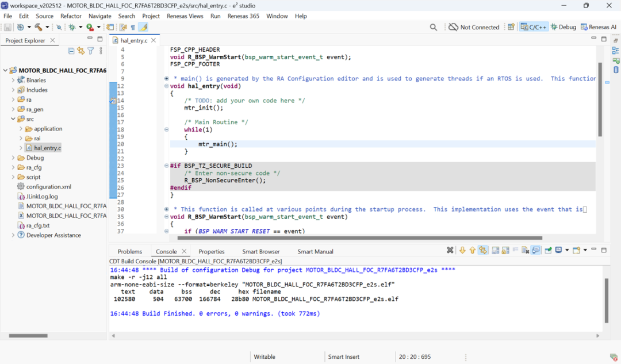Expand the ra_cfg folder
This screenshot has width=621, height=364.
tap(13, 167)
